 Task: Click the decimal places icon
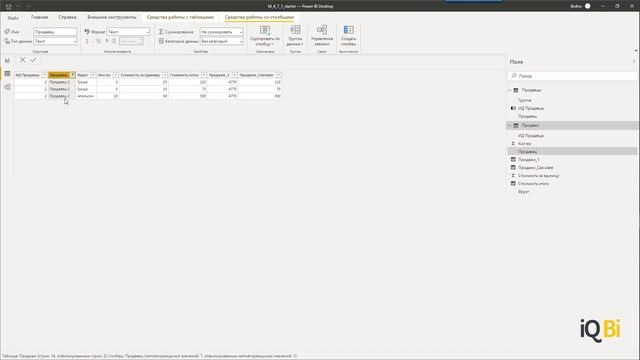114,41
